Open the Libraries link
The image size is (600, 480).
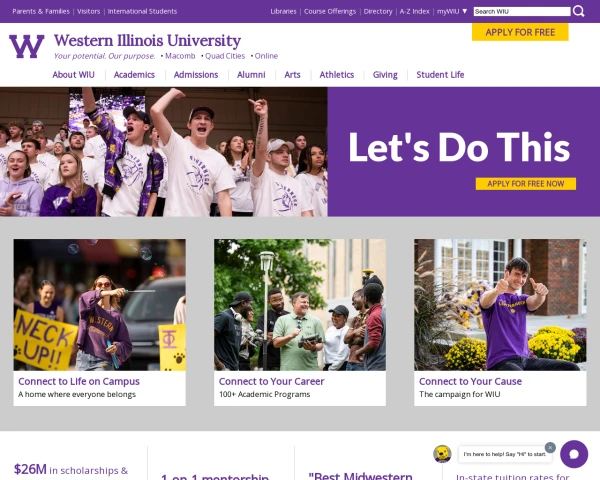pyautogui.click(x=283, y=11)
